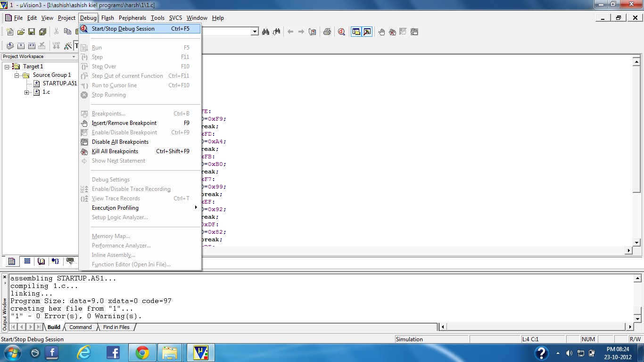Viewport: 644px width, 362px height.
Task: Close the Output Window with its X
Action: point(5,278)
